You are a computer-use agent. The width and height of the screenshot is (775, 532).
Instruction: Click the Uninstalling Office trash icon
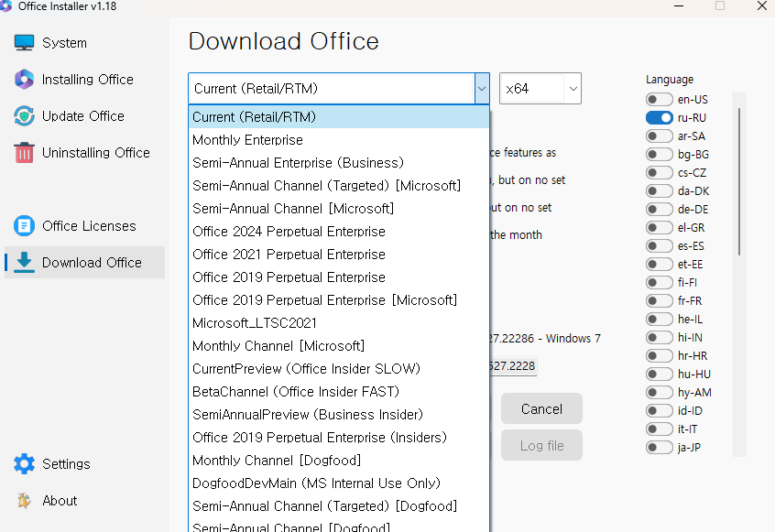(x=24, y=152)
